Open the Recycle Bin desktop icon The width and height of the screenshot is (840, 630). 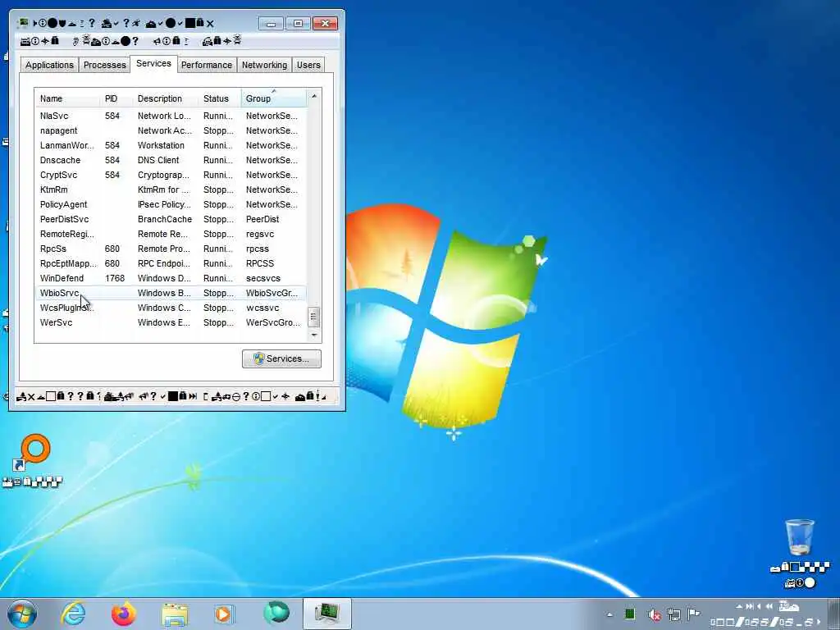pos(800,537)
